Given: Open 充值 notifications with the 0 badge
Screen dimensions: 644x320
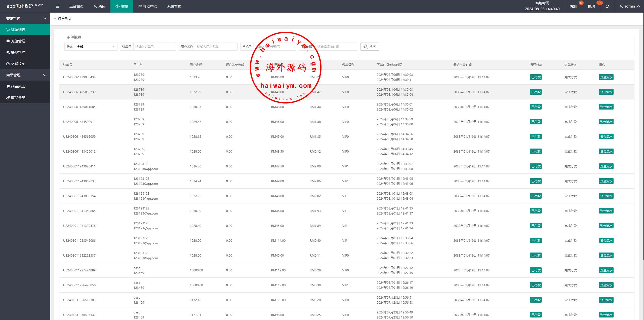Looking at the screenshot, I should click(x=574, y=6).
